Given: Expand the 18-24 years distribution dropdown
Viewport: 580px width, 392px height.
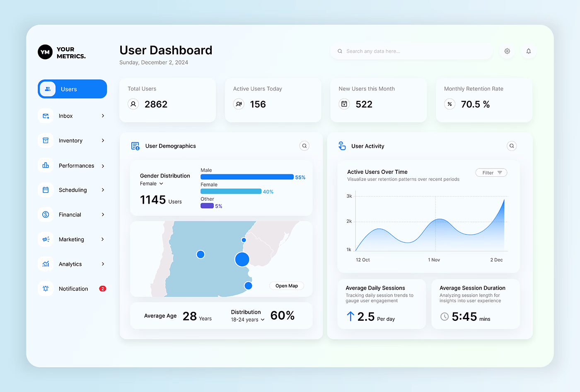Looking at the screenshot, I should click(247, 320).
